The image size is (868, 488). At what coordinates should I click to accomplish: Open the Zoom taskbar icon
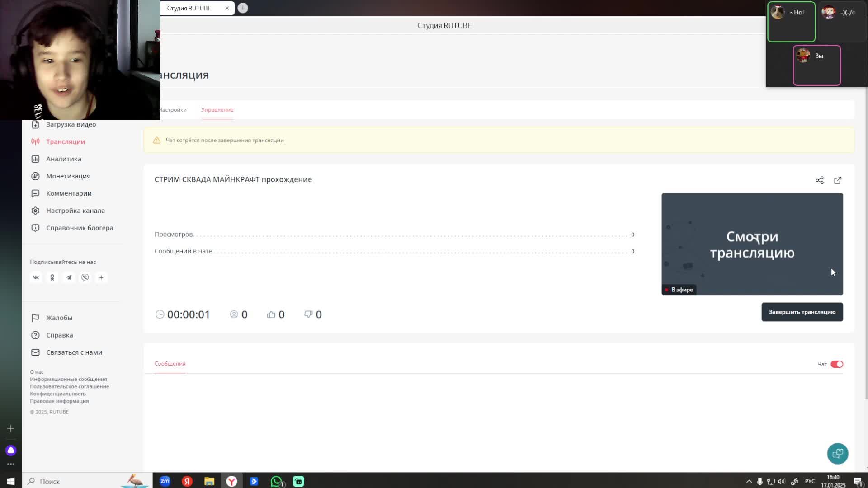tap(165, 481)
